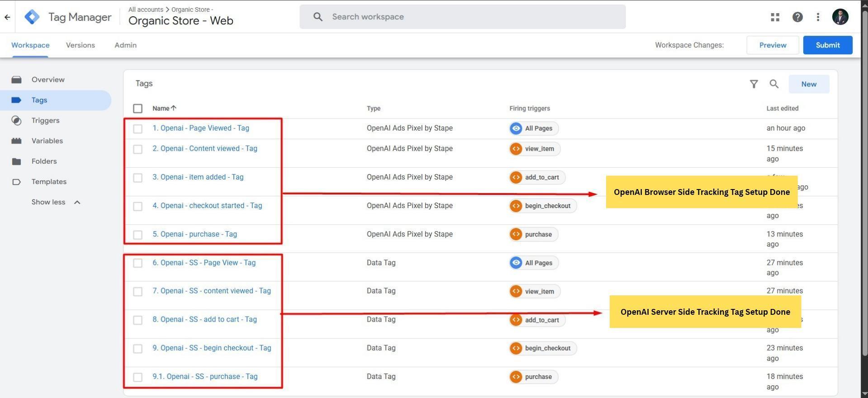This screenshot has height=398, width=868.
Task: Click the back arrow icon
Action: tap(7, 17)
